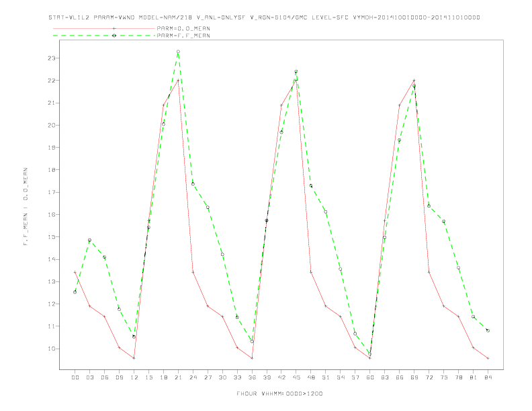Click y-axis tick label 18
The image size is (532, 411).
[52, 170]
